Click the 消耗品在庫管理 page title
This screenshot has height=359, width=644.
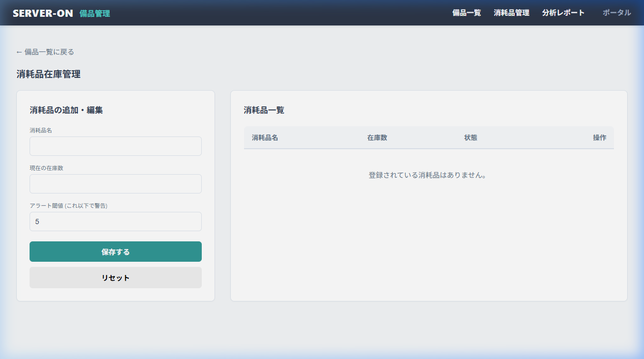48,74
